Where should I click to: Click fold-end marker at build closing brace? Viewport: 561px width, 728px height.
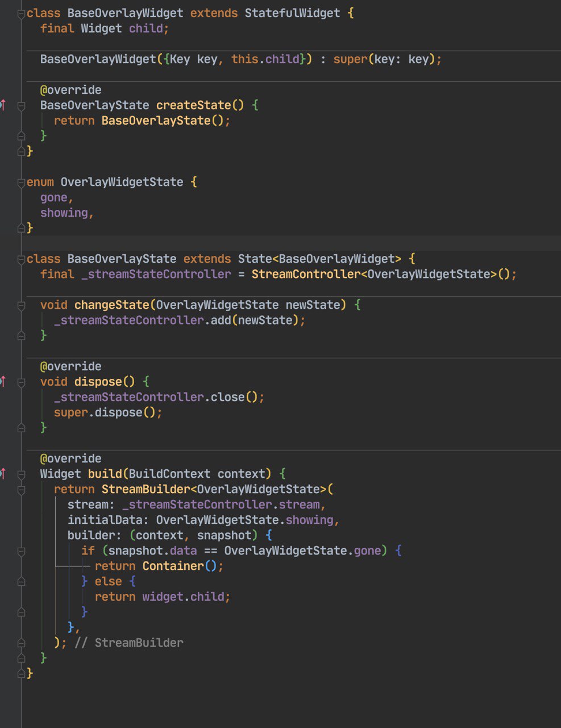[21, 659]
